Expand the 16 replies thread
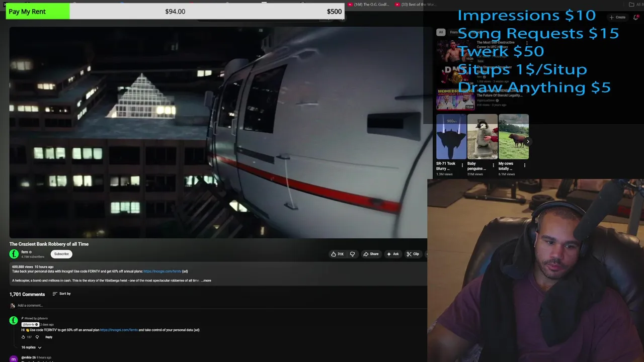Screen dimensions: 644x362 [31, 347]
